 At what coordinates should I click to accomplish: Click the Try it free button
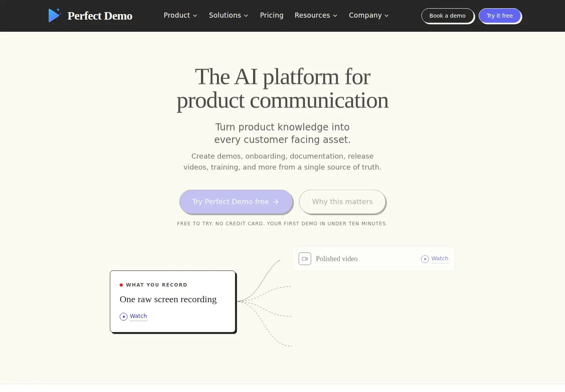[x=500, y=16]
